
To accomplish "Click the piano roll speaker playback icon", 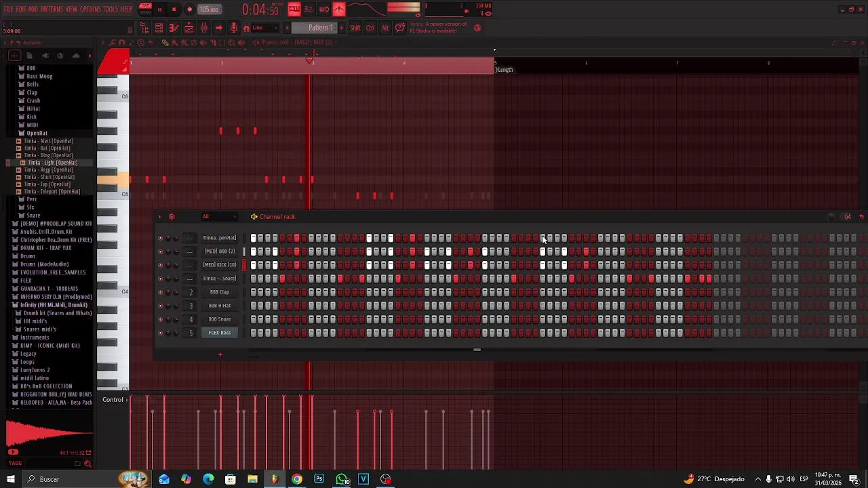I will 241,43.
